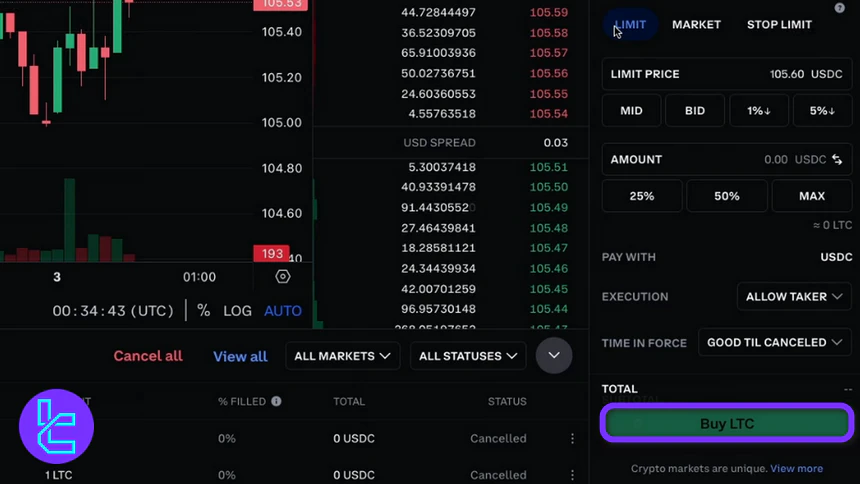Image resolution: width=860 pixels, height=484 pixels.
Task: Toggle percent scale on chart
Action: [x=203, y=311]
